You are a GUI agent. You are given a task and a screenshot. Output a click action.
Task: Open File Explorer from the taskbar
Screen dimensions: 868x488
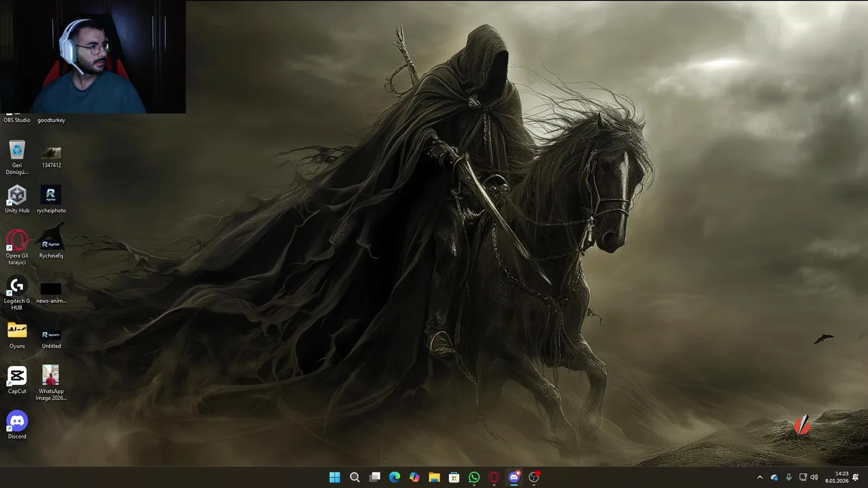click(434, 477)
